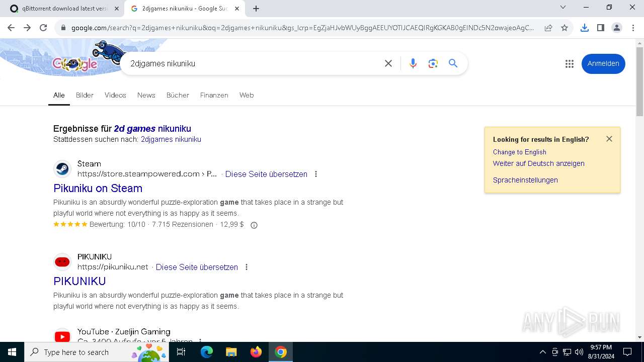Screen dimensions: 644x362
Task: Select the Alle results tab
Action: (59, 95)
